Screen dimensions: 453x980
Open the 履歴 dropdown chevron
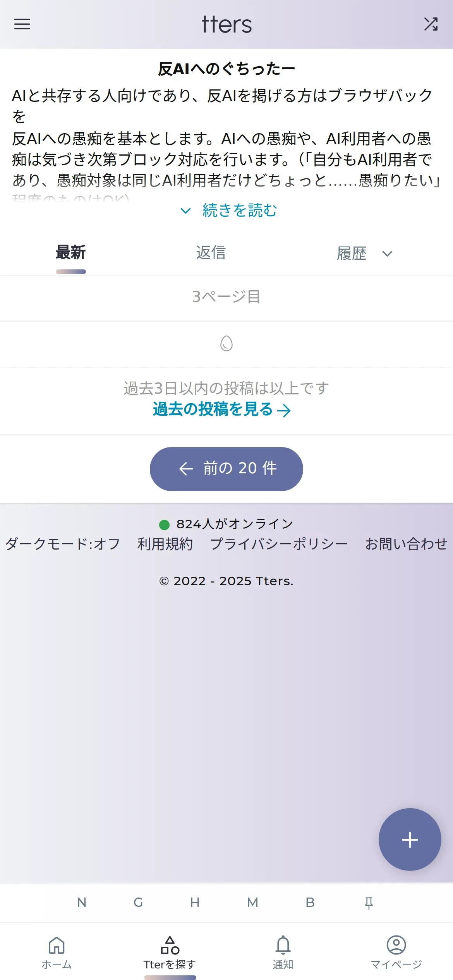point(387,254)
